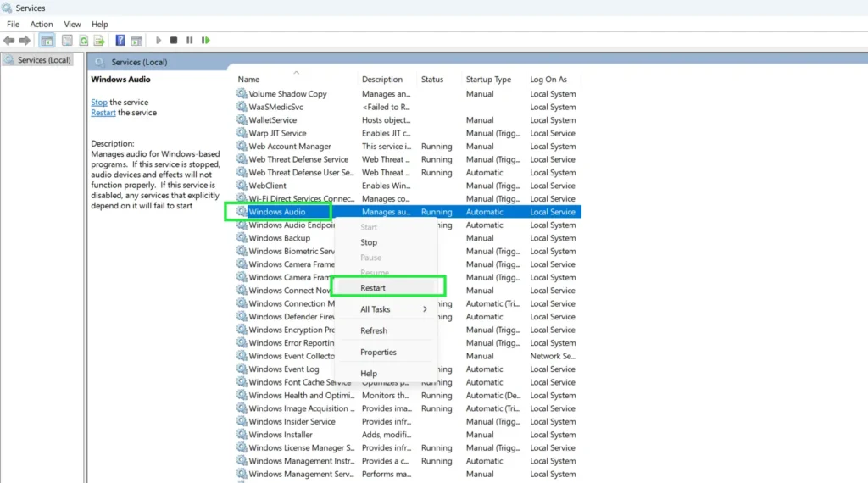
Task: Select Services (Local) in the console tree
Action: click(38, 60)
